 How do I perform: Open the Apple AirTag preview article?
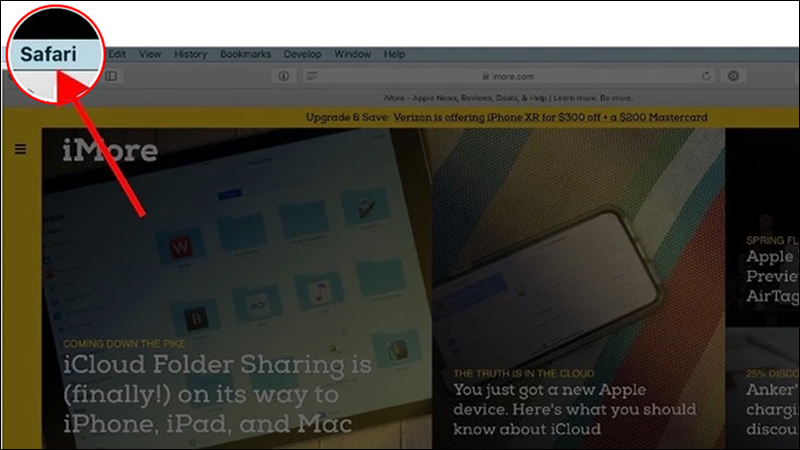point(772,276)
